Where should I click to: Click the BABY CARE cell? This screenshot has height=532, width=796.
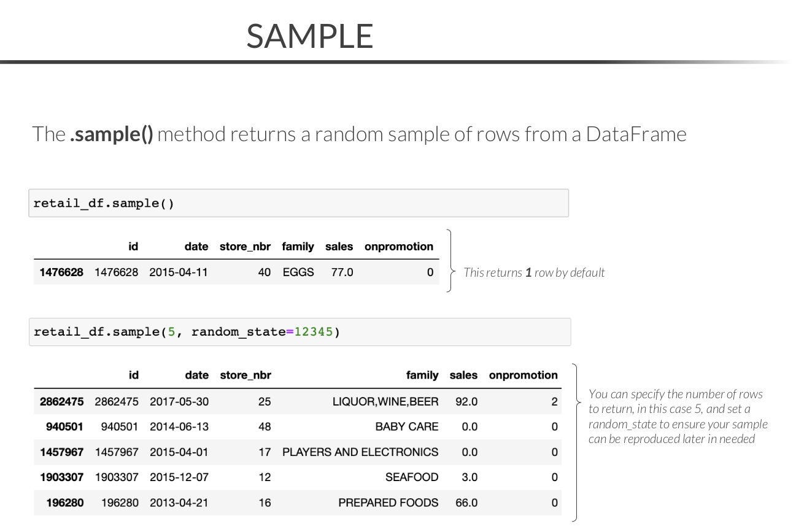coord(407,426)
